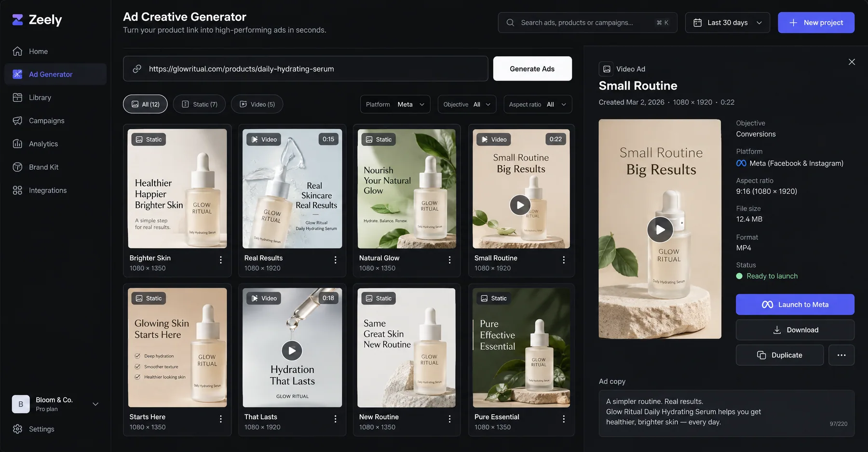Click the Starts Here card title
The image size is (868, 452).
[147, 417]
